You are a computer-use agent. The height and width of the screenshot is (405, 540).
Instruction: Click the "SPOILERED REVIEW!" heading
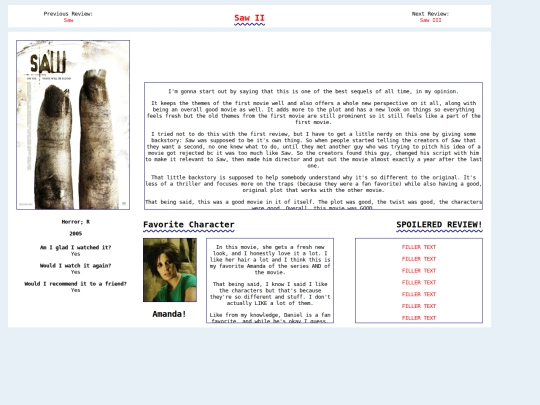point(439,225)
